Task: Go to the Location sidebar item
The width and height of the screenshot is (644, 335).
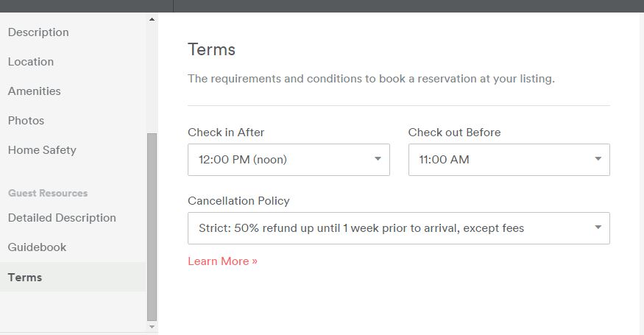Action: [x=31, y=62]
